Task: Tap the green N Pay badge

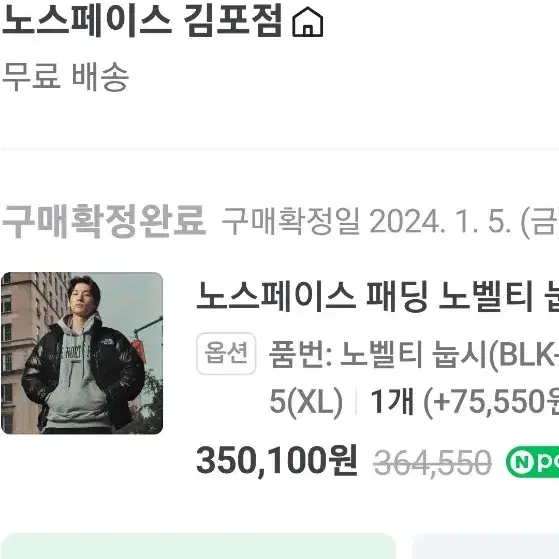Action: click(532, 462)
